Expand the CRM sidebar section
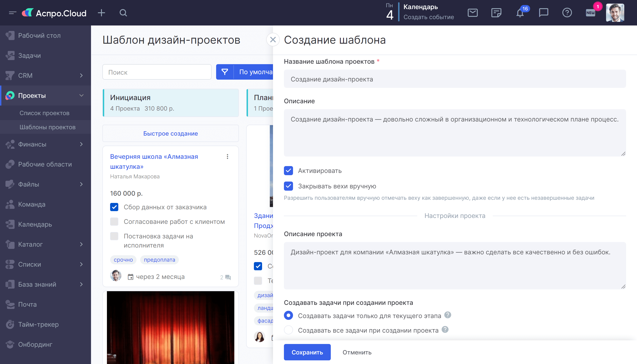Viewport: 637px width, 364px height. point(81,76)
